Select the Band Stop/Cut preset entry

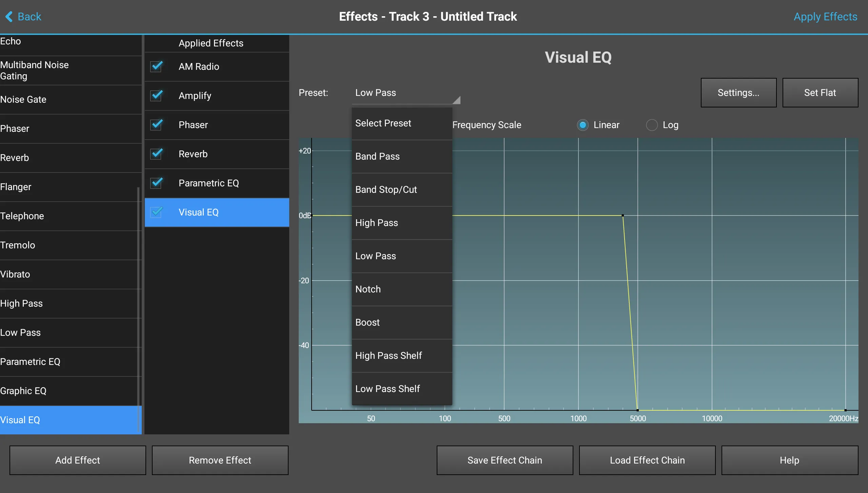click(x=386, y=189)
